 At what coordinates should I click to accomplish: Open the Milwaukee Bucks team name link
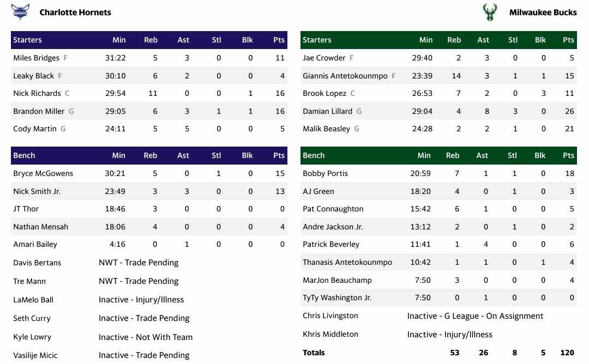(543, 12)
